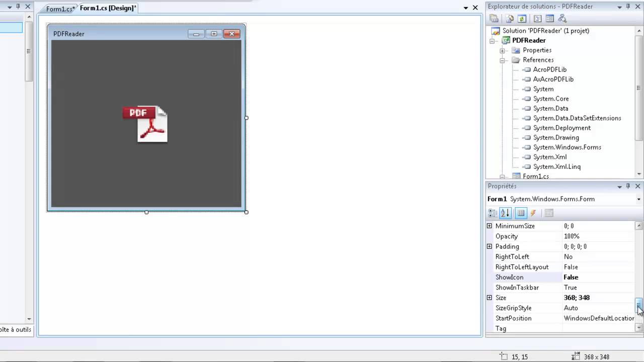Image resolution: width=644 pixels, height=362 pixels.
Task: Select the Solution 'PDFReader' (1 projet) node
Action: 546,31
